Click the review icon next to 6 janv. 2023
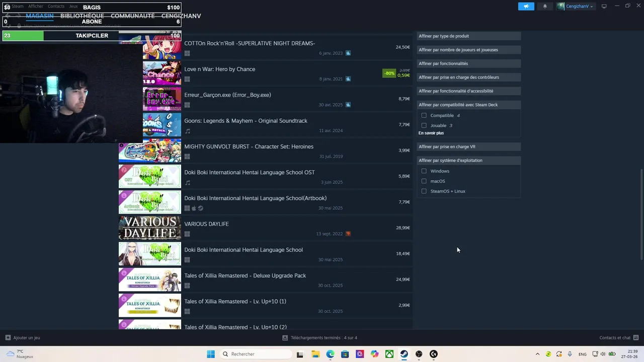The image size is (644, 362). click(x=348, y=53)
